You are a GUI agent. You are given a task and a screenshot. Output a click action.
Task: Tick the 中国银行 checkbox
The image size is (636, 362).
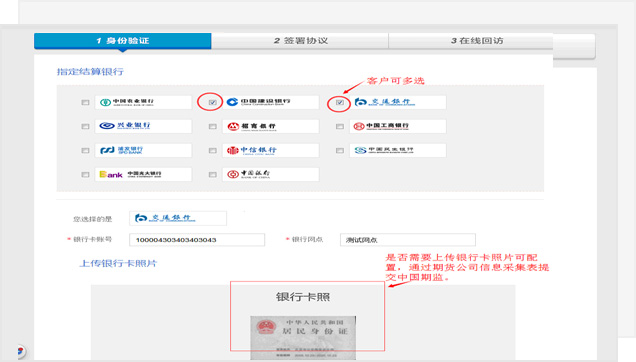[213, 175]
